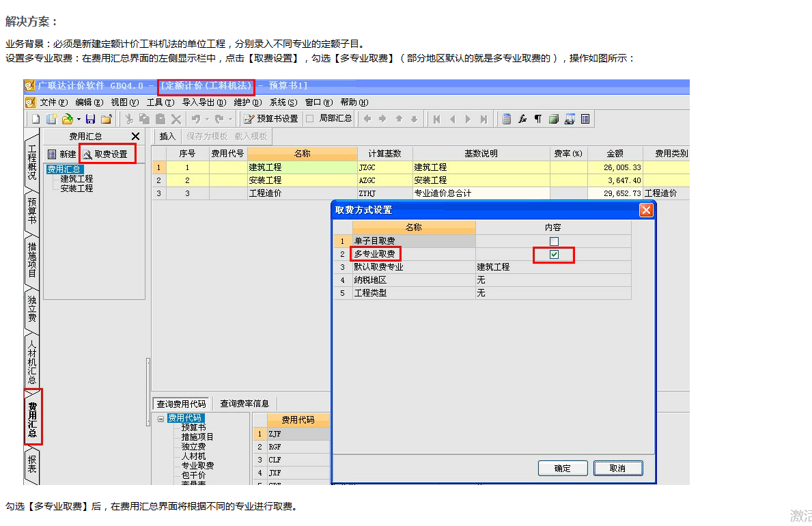Click the Copy toolbar icon
Image resolution: width=812 pixels, height=526 pixels.
click(x=145, y=119)
